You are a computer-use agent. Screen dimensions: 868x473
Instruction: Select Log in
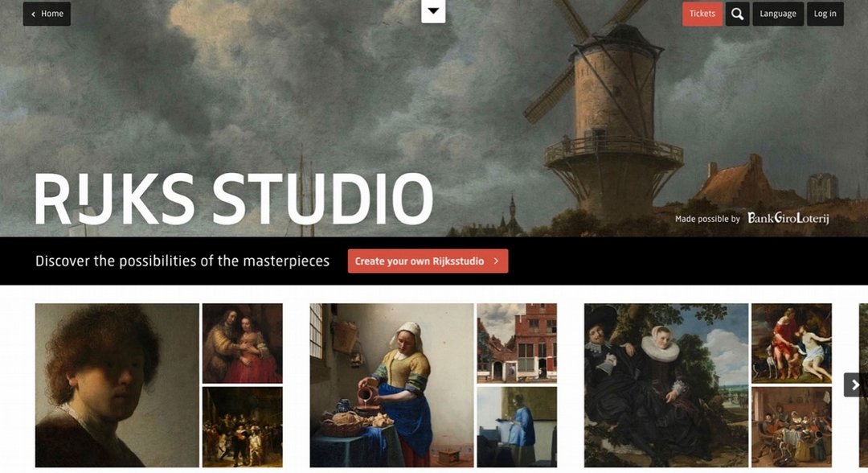[x=825, y=14]
